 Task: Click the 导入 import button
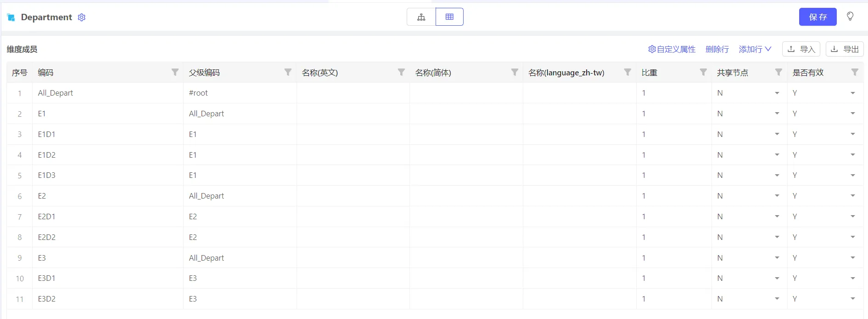click(801, 49)
